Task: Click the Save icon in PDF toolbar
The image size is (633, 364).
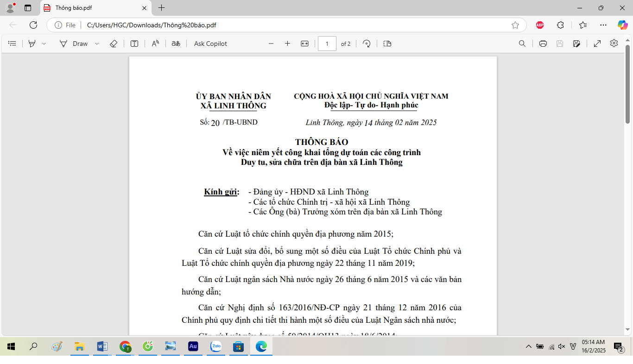Action: 560,44
